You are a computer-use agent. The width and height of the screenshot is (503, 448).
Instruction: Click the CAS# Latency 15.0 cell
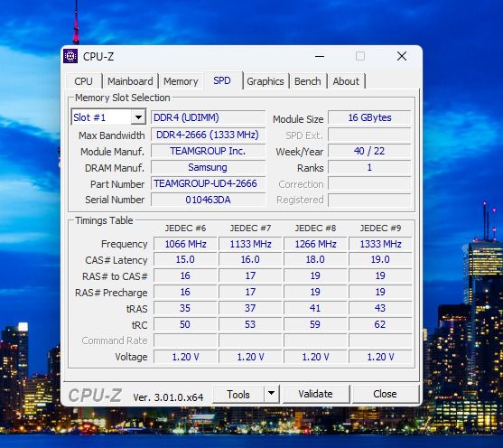coord(185,259)
